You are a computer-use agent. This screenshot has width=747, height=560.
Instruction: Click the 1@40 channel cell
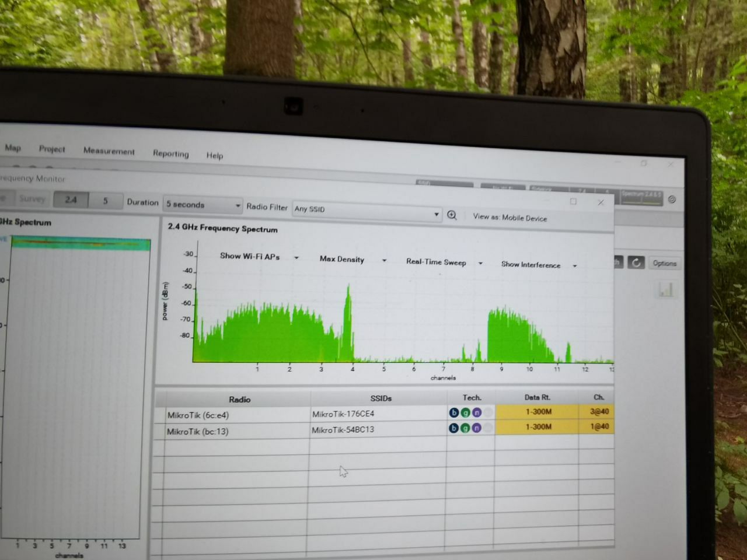597,426
